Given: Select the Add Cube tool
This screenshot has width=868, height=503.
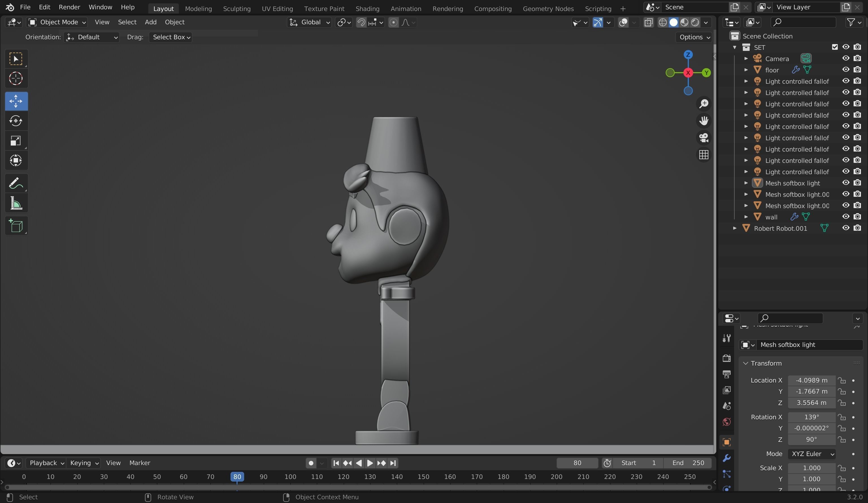Looking at the screenshot, I should pos(16,226).
